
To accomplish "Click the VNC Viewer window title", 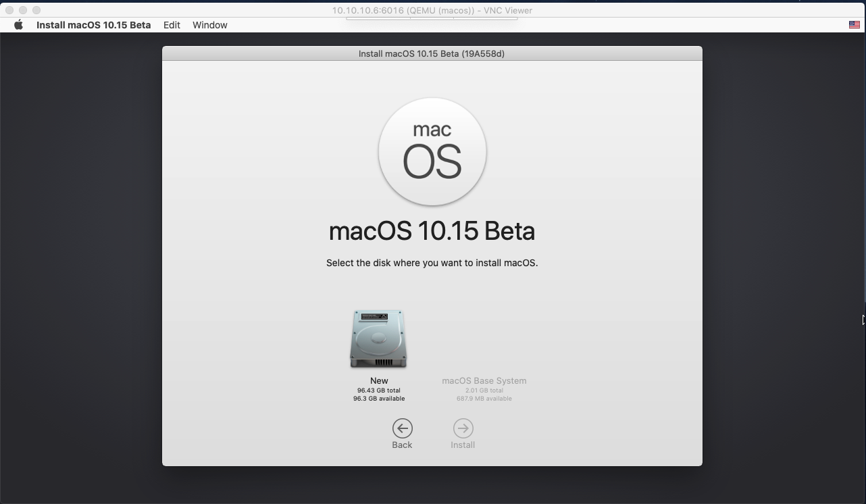I will 432,10.
